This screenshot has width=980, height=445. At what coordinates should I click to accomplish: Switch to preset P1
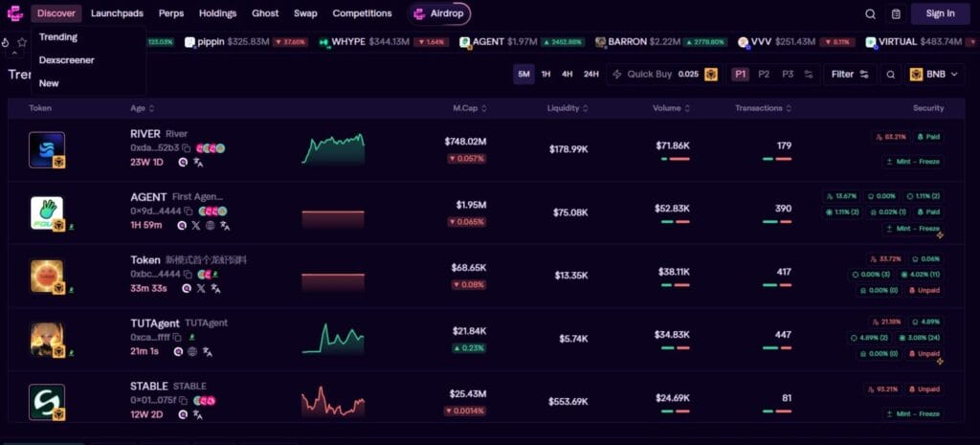pyautogui.click(x=741, y=75)
